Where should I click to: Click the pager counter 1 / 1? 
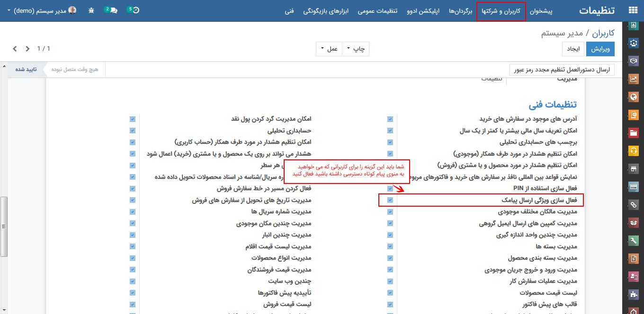coord(44,49)
